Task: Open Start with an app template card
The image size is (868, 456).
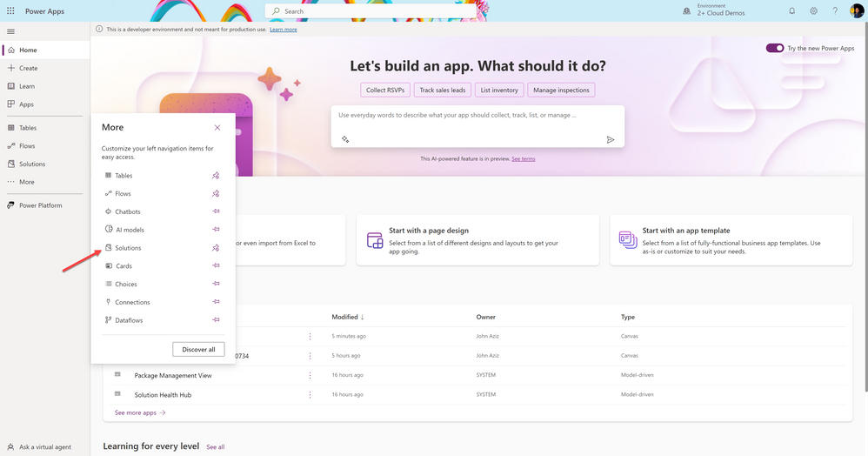Action: 731,240
